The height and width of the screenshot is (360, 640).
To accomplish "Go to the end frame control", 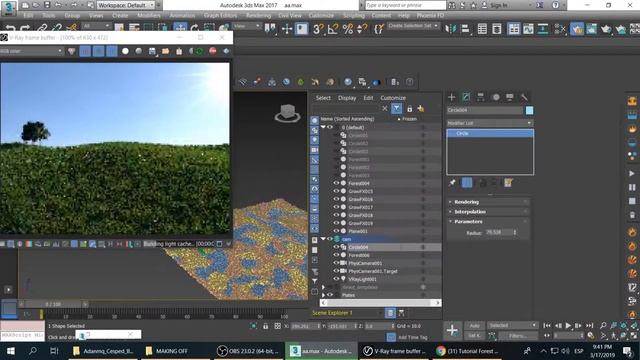I will click(x=589, y=326).
